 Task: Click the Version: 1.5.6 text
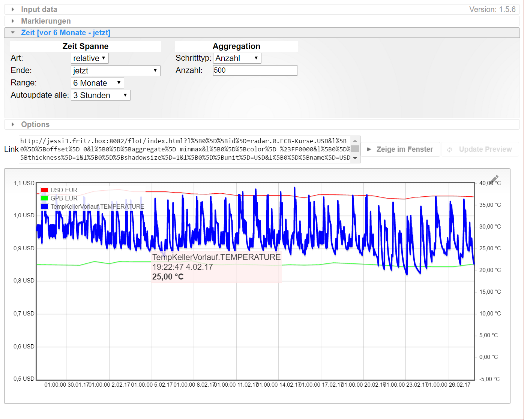pos(492,9)
